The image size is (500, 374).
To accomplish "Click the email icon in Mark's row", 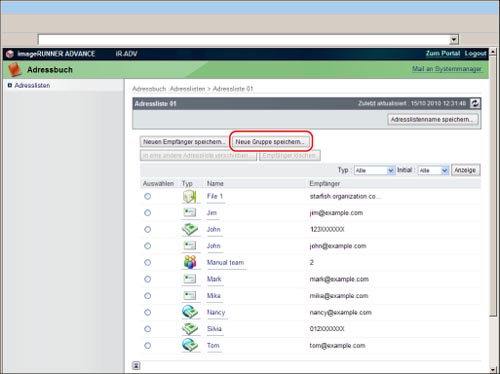I will click(190, 279).
